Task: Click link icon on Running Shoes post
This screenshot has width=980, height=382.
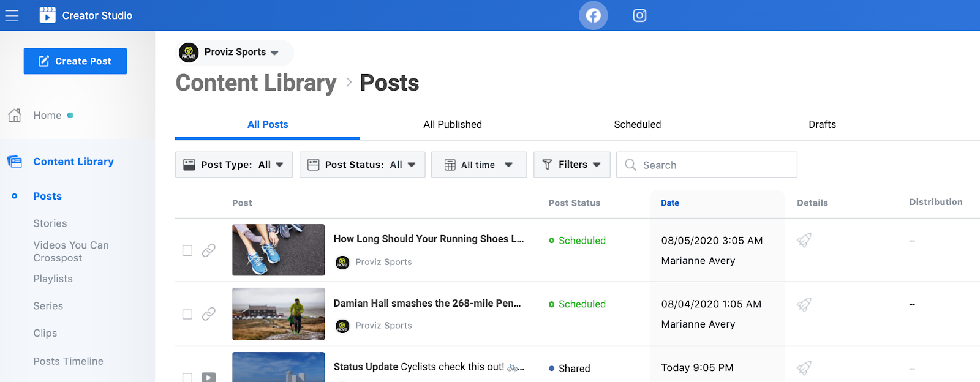Action: [209, 250]
